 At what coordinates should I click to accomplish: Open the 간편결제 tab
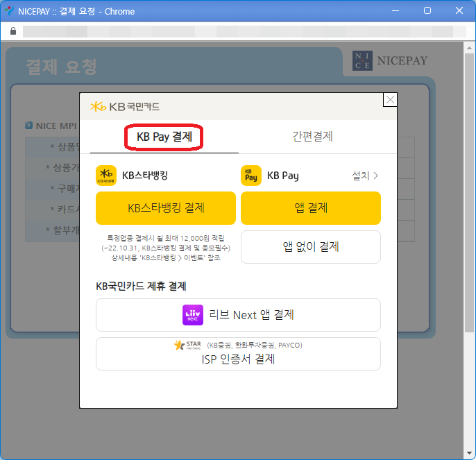312,137
